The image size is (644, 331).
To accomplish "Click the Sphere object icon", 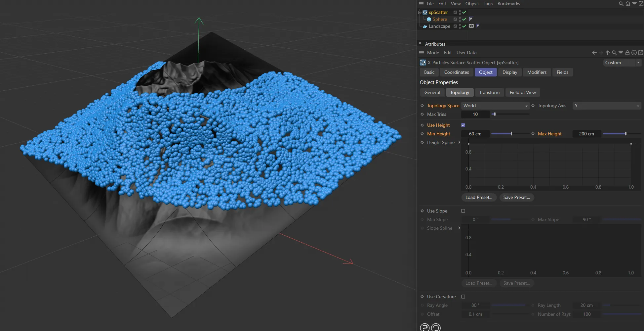I will coord(429,19).
